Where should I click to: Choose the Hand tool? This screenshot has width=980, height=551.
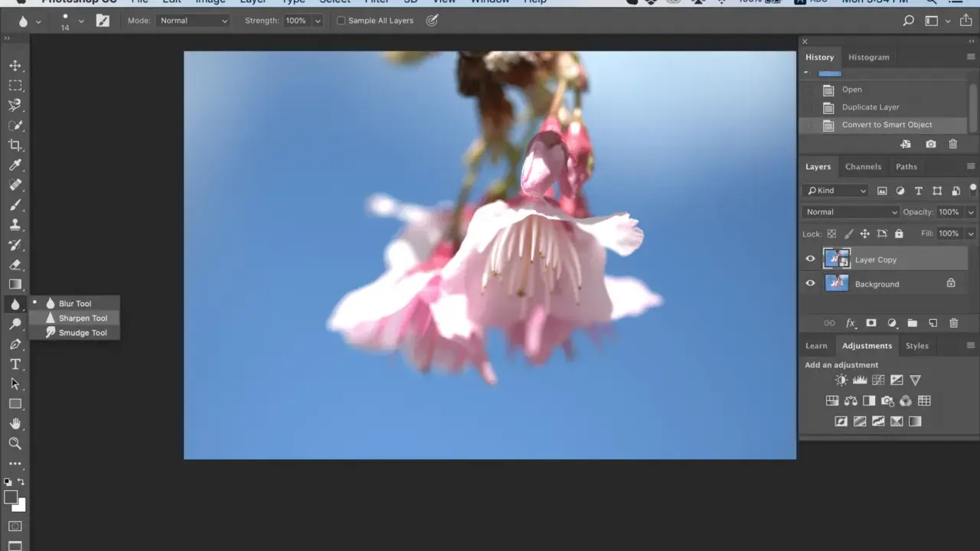click(15, 423)
